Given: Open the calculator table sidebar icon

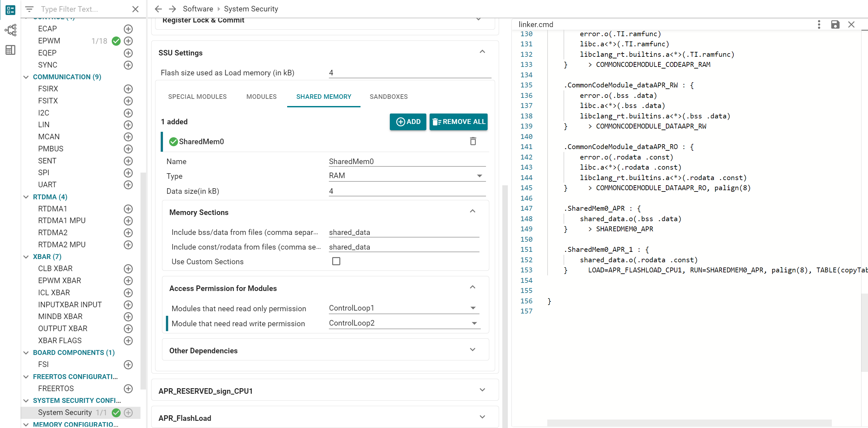Looking at the screenshot, I should click(x=10, y=50).
